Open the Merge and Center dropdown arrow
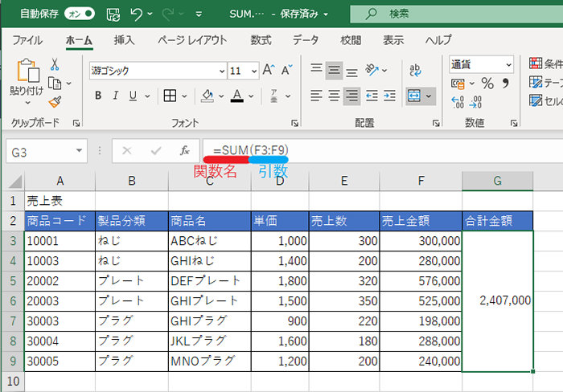Screen dimensions: 563x392 click(429, 96)
